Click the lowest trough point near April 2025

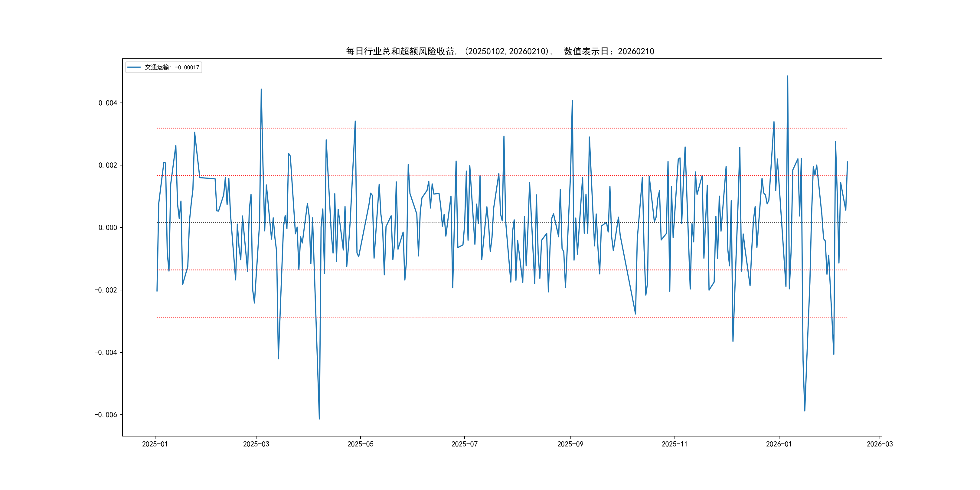click(x=319, y=419)
